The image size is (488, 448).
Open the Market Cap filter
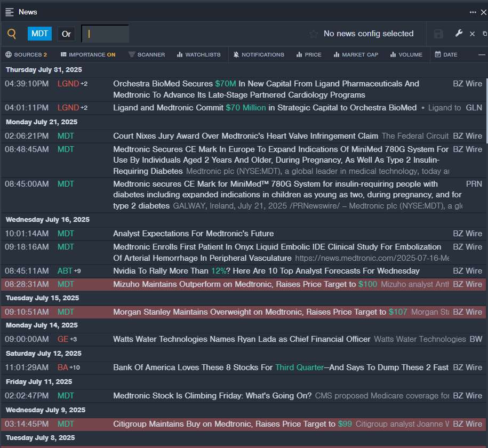[356, 55]
